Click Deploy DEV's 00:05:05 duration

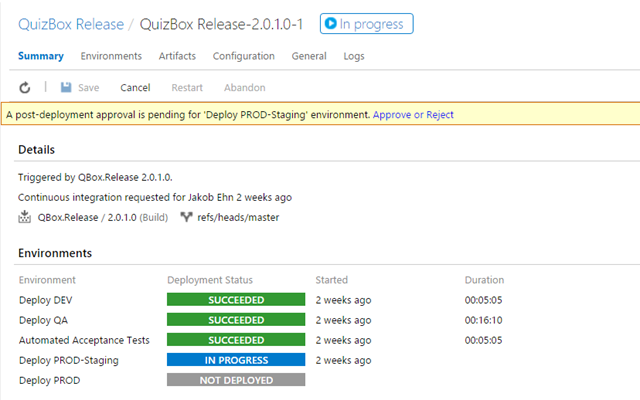click(x=483, y=300)
